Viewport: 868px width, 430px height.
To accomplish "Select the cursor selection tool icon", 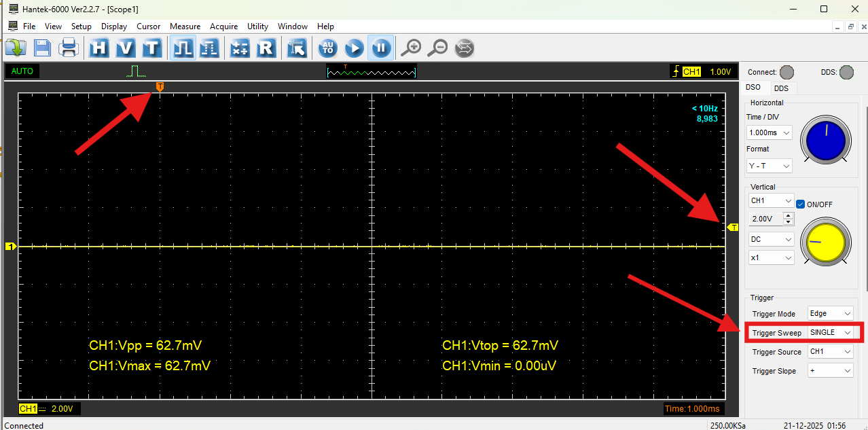I will [297, 48].
